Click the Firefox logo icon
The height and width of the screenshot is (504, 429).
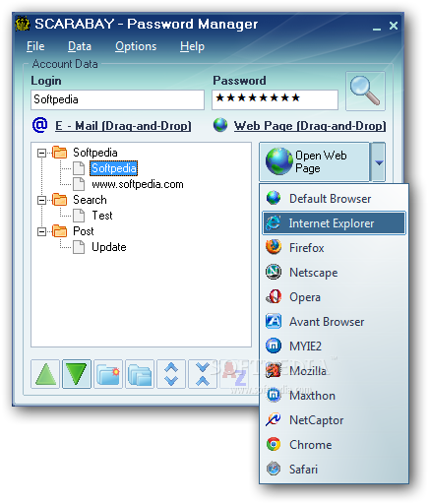point(274,247)
